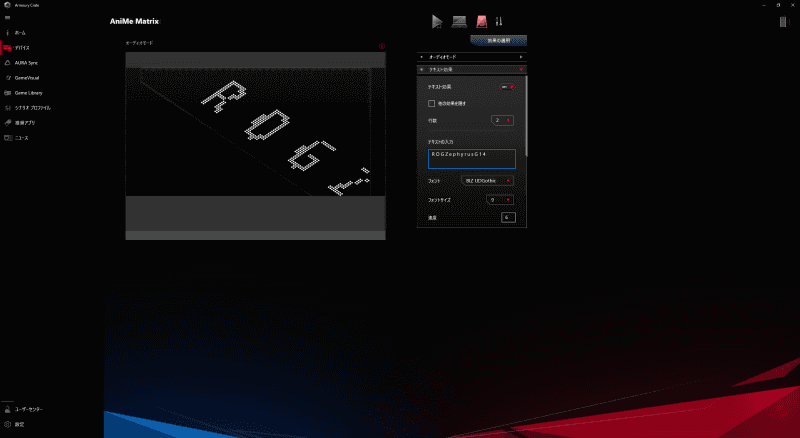
Task: Click the red info icon above the preview
Action: [382, 46]
